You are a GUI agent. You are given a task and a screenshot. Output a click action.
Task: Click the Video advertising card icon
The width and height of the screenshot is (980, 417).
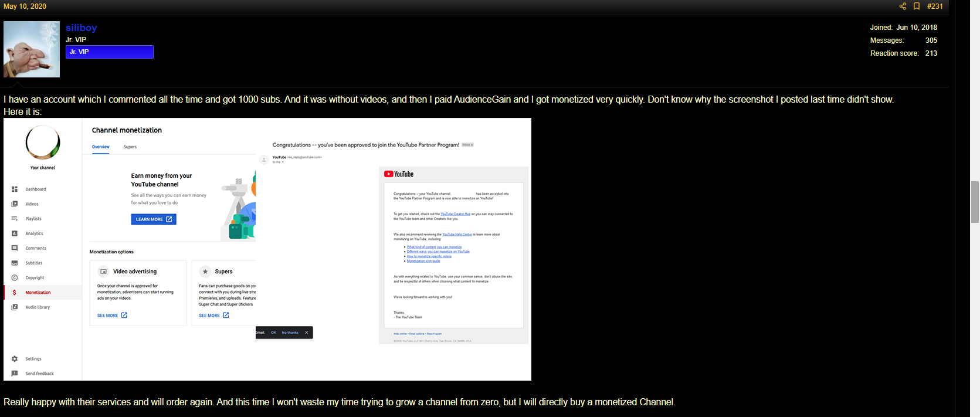[x=104, y=272]
